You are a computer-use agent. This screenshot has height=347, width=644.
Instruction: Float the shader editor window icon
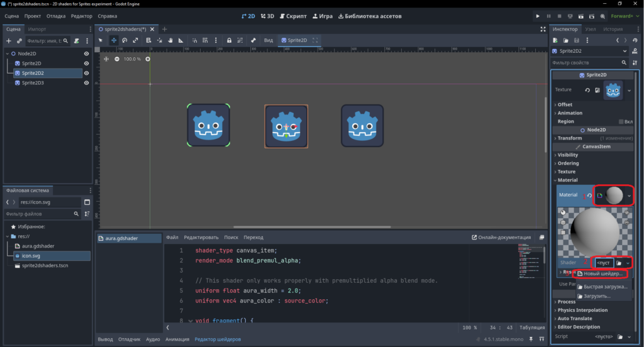tap(541, 238)
